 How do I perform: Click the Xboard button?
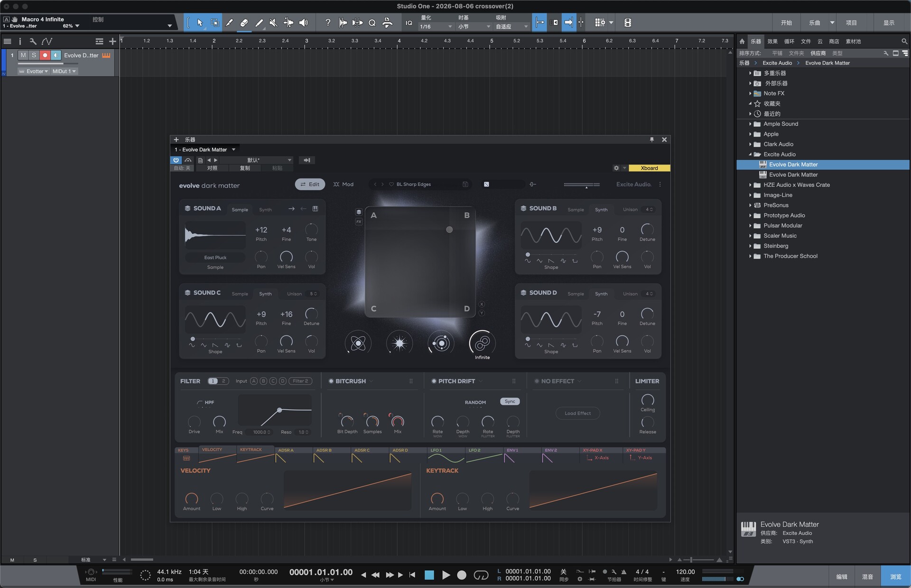649,168
